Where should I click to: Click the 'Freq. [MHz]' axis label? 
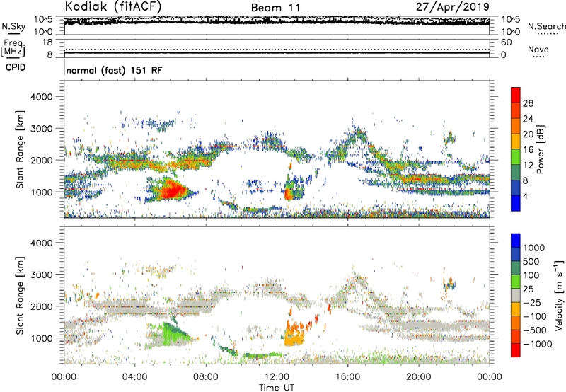click(x=13, y=48)
